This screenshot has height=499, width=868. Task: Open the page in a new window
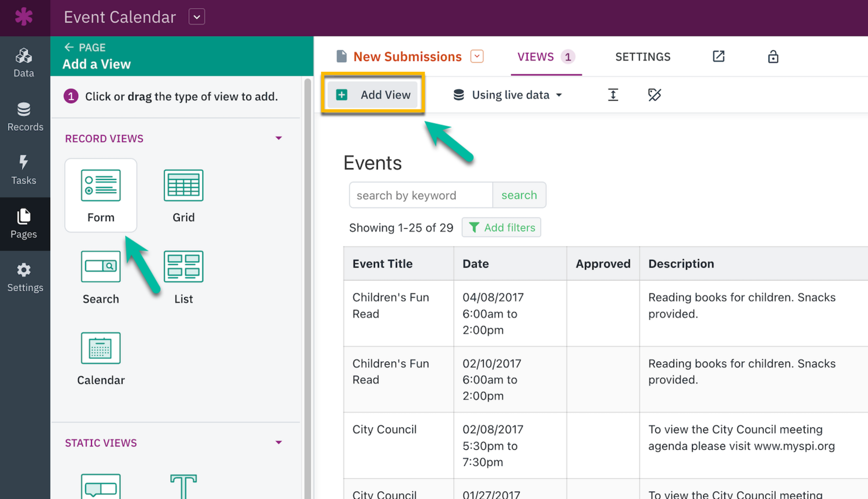click(718, 56)
